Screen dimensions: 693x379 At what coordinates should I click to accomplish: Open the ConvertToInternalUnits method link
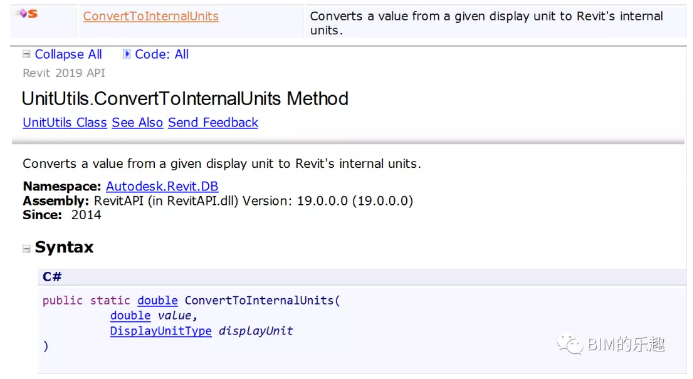(x=151, y=16)
